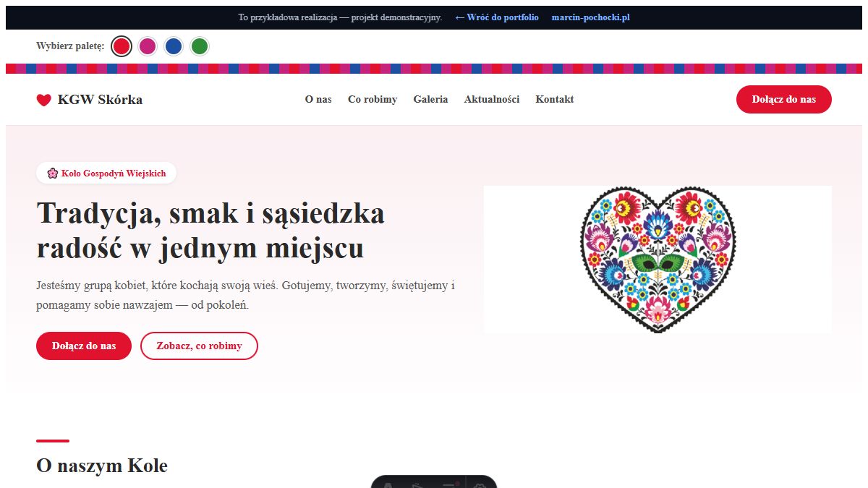This screenshot has width=868, height=488.
Task: Select the red color palette
Action: pos(122,46)
